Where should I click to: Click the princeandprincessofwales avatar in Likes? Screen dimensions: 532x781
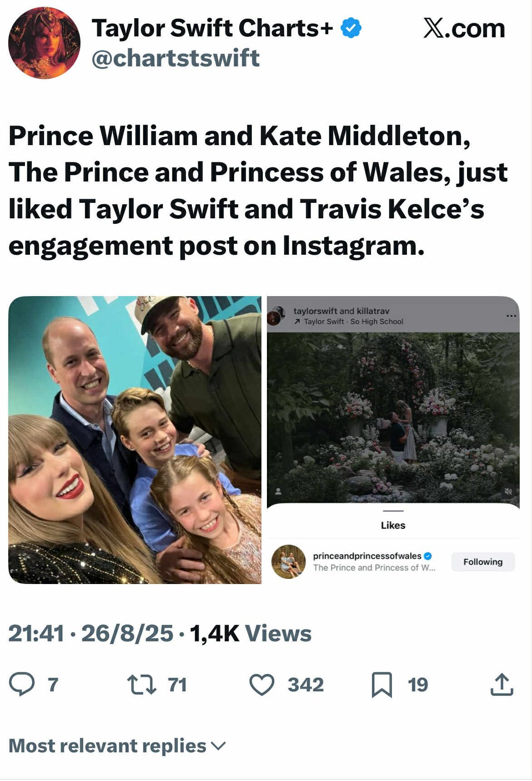point(288,562)
